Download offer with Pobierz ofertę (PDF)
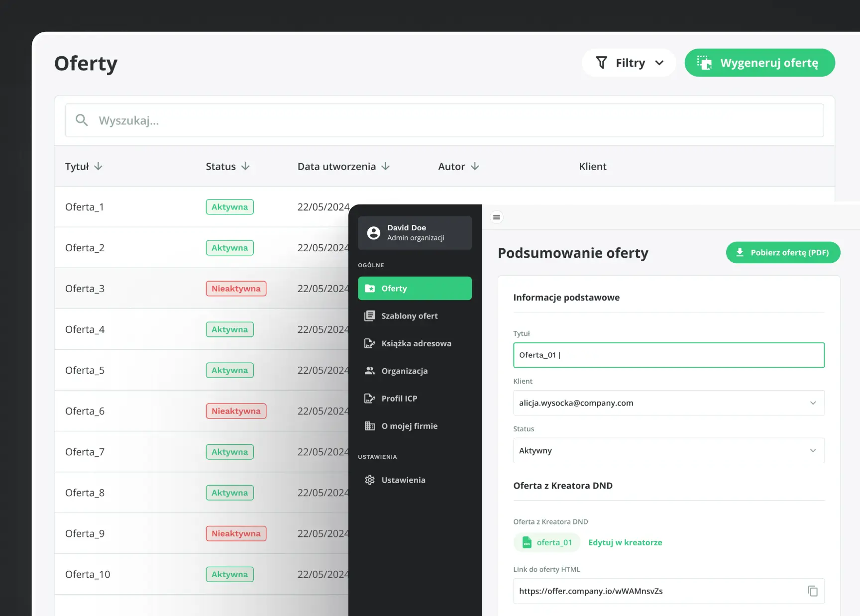 point(783,253)
